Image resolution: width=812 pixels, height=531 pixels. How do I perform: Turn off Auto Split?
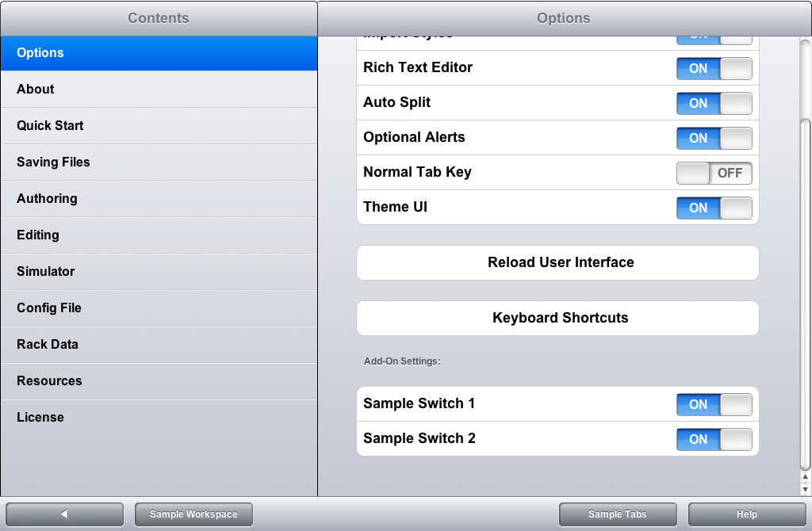(x=714, y=103)
